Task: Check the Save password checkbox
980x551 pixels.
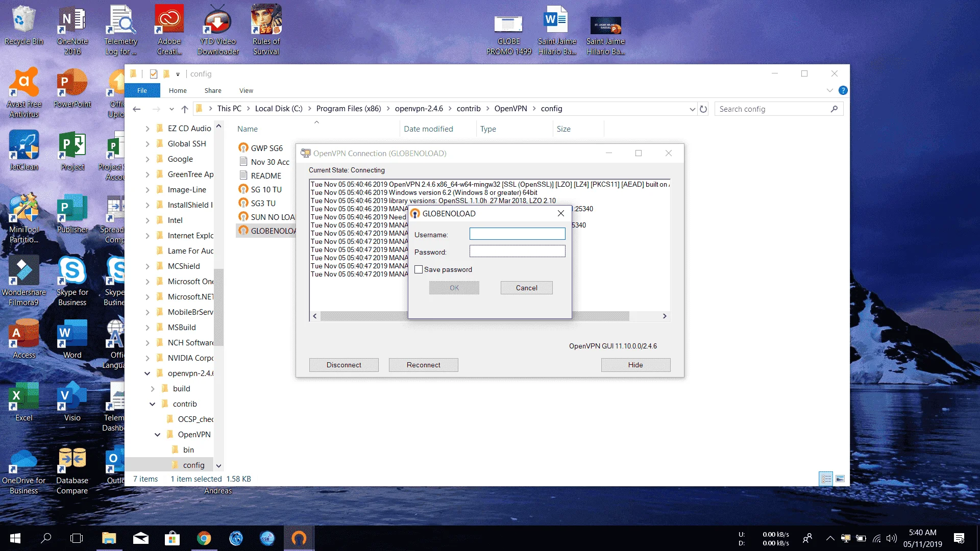Action: point(419,269)
